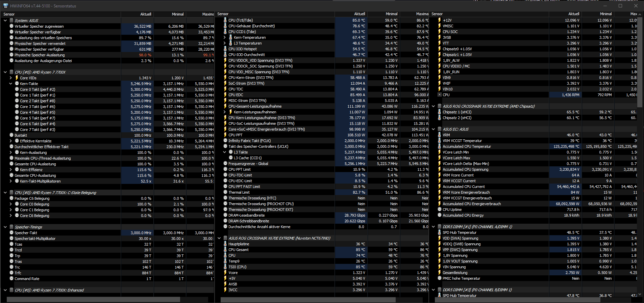Click the Thermal Limit circle icon
The image size is (644, 303).
tap(225, 192)
